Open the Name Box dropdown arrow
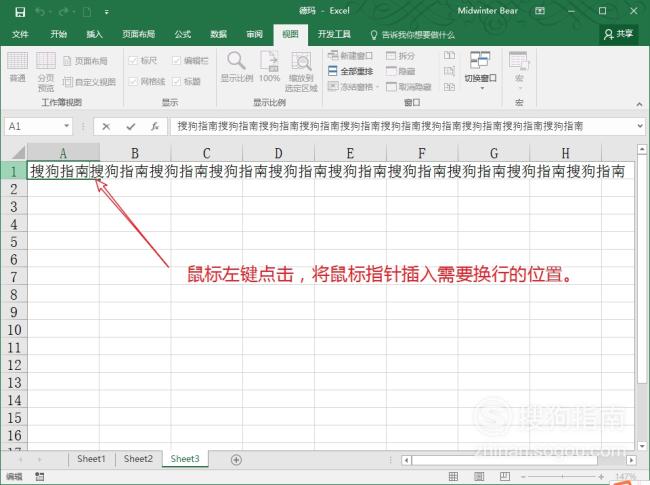Image resolution: width=650 pixels, height=485 pixels. tap(66, 126)
